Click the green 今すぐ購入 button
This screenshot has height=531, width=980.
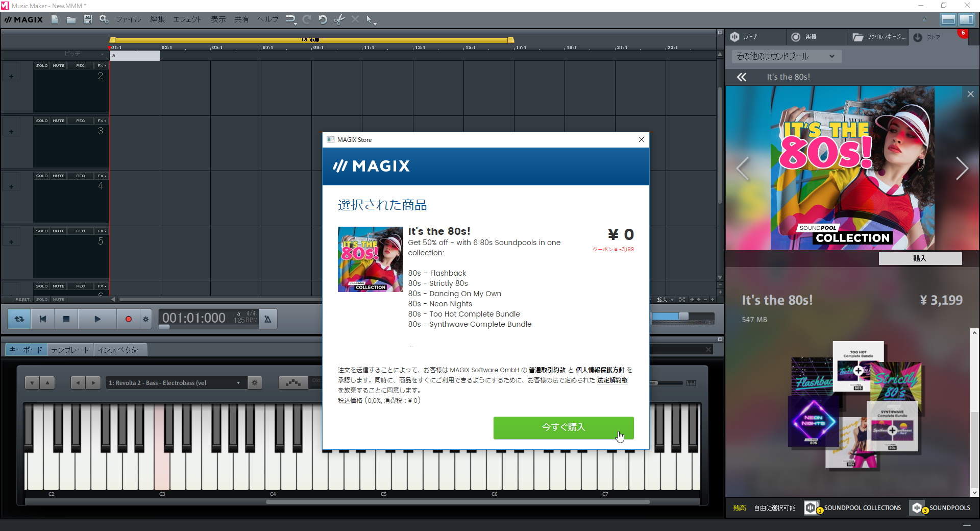(563, 427)
